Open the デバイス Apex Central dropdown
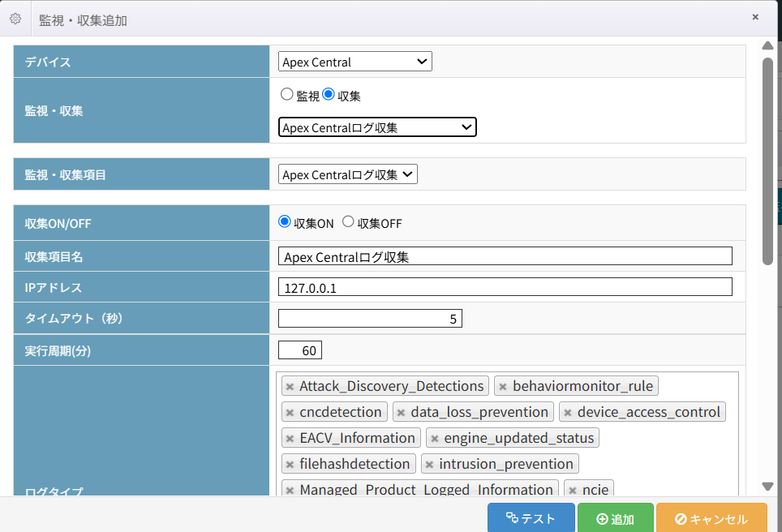 click(355, 62)
